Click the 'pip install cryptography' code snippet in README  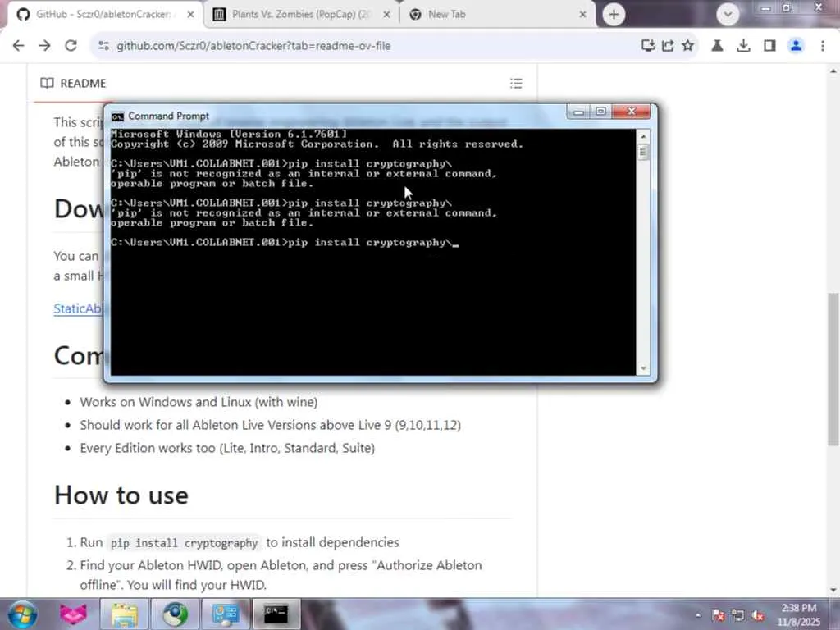tap(185, 543)
